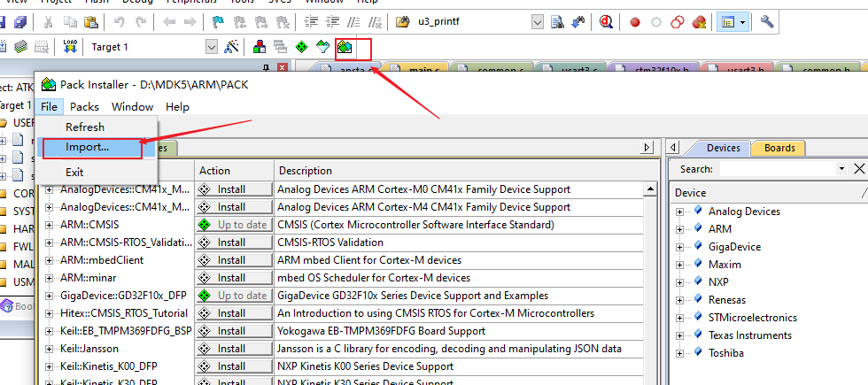Viewport: 868px width, 385px height.
Task: Click the Description column header
Action: (x=465, y=170)
